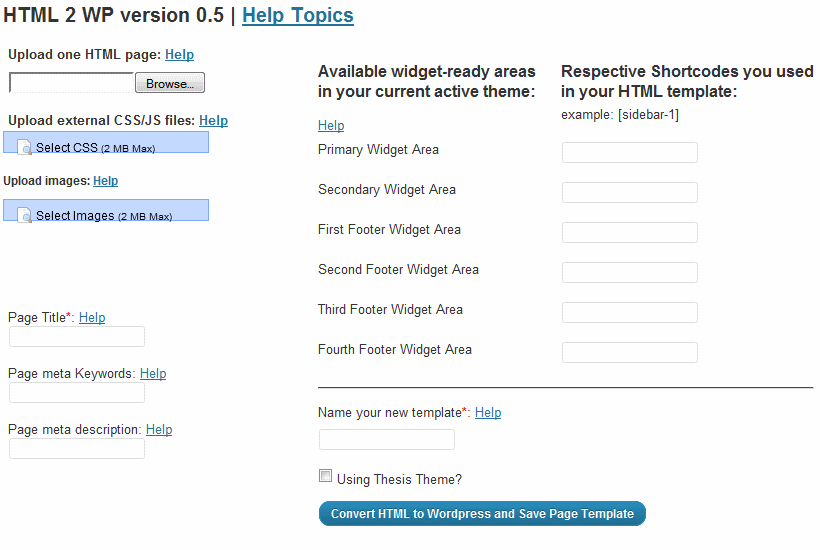
Task: Click Browse to choose an HTML page
Action: (x=169, y=83)
